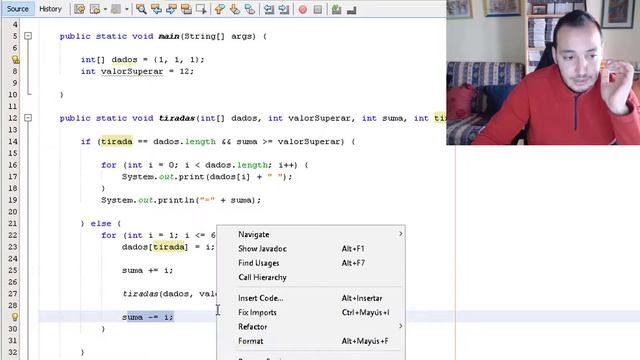Jump to the next bookmark
Image resolution: width=640 pixels, height=360 pixels.
point(235,9)
